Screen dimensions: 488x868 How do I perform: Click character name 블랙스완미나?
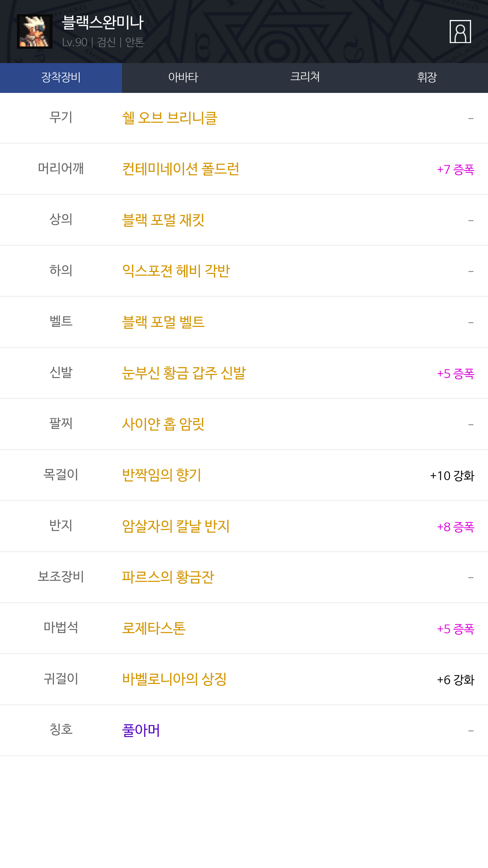click(x=103, y=22)
